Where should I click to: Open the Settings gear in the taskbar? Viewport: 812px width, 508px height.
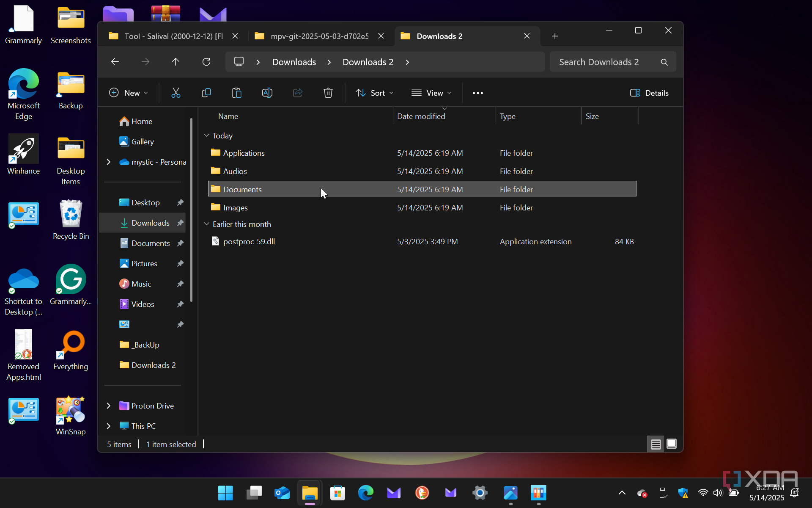click(480, 493)
